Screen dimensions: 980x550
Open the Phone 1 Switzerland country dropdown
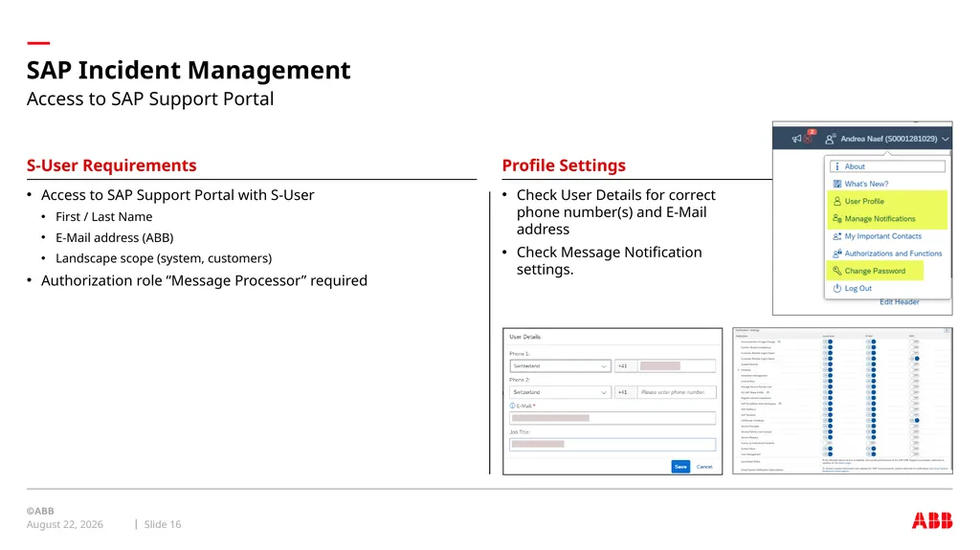click(x=560, y=366)
